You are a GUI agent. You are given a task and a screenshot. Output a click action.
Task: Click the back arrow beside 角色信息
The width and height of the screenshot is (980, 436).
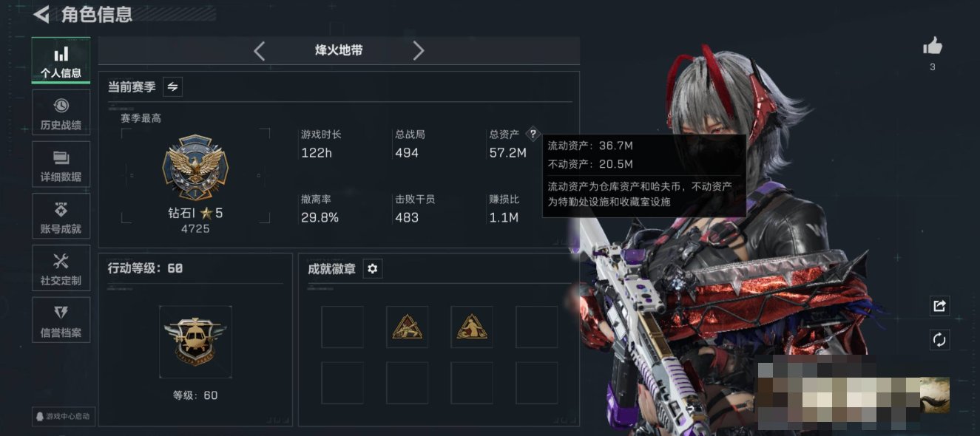point(41,14)
